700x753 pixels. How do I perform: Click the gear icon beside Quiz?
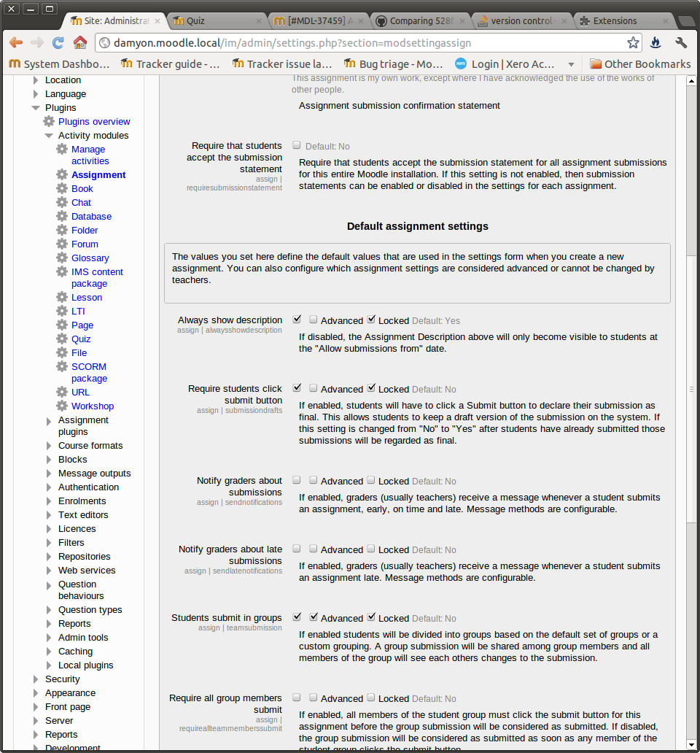(62, 339)
